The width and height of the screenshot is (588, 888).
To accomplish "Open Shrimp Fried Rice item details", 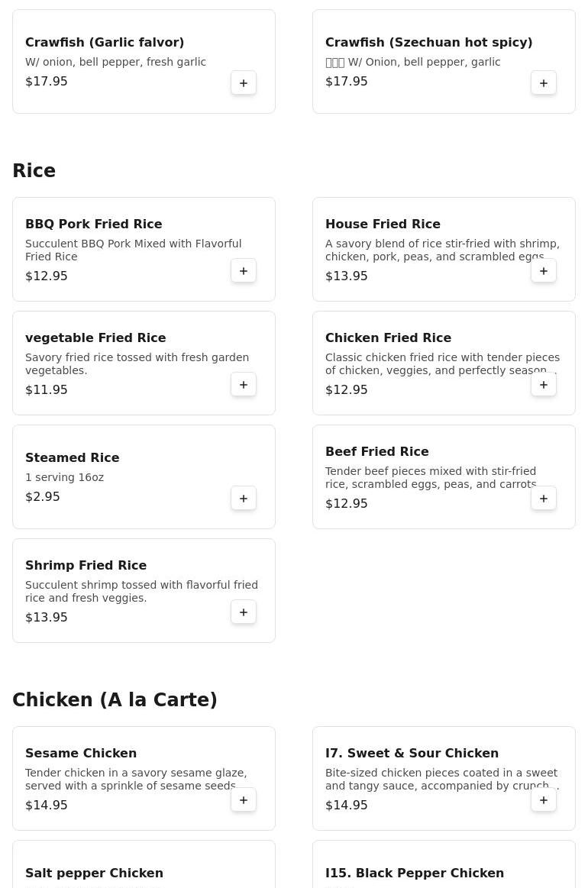I will (x=144, y=591).
